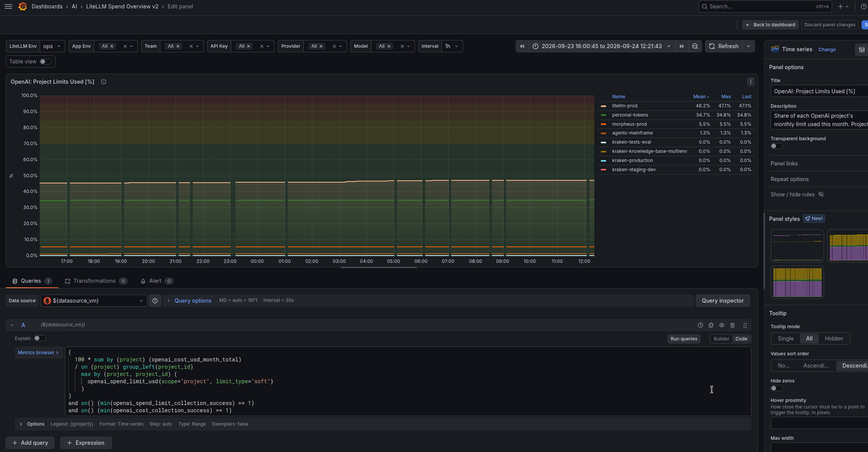Remove the All chip from Model

pyautogui.click(x=389, y=46)
